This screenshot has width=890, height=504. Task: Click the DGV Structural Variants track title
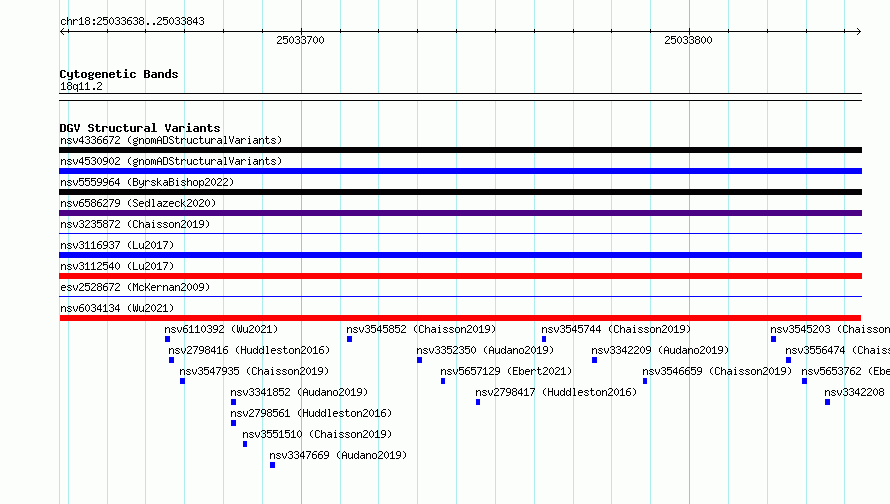(x=140, y=128)
